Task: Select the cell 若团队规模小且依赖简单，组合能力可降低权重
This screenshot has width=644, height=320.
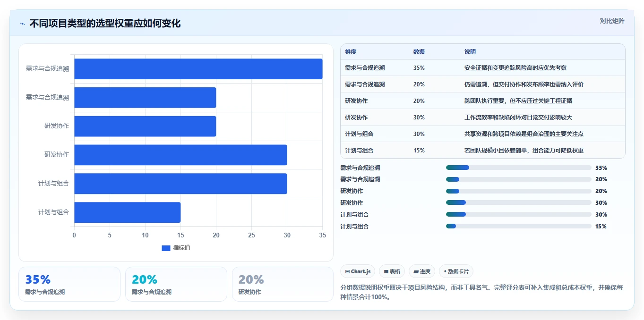Action: tap(524, 151)
